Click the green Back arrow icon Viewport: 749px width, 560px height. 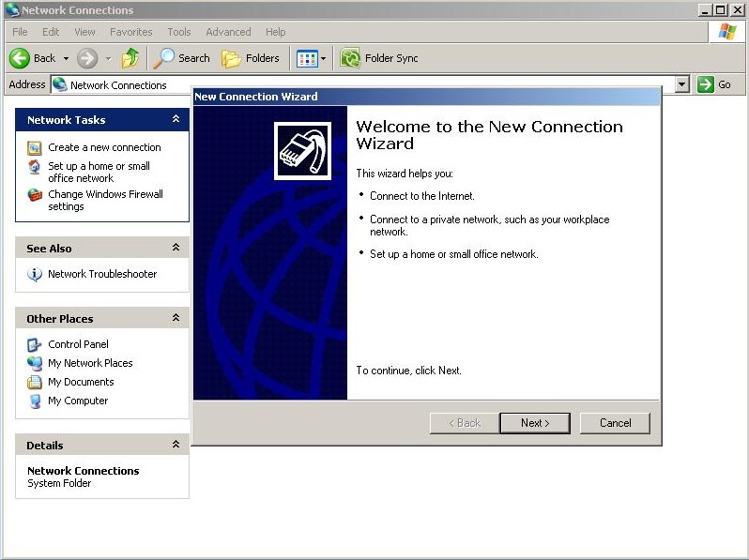[x=20, y=59]
